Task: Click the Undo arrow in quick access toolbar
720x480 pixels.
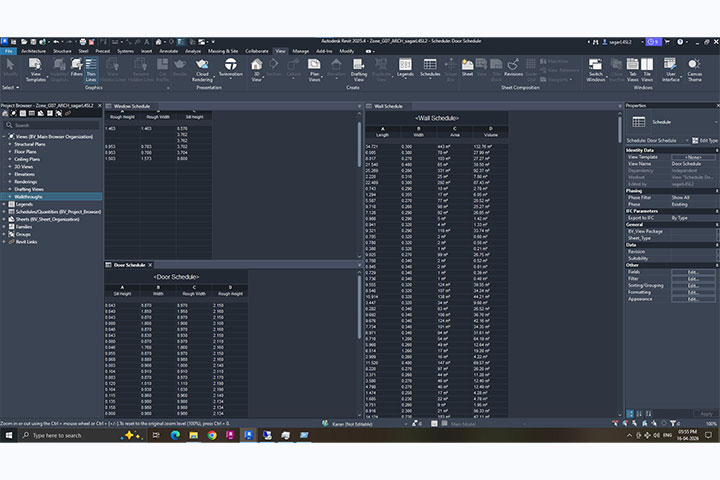Action: [56, 42]
